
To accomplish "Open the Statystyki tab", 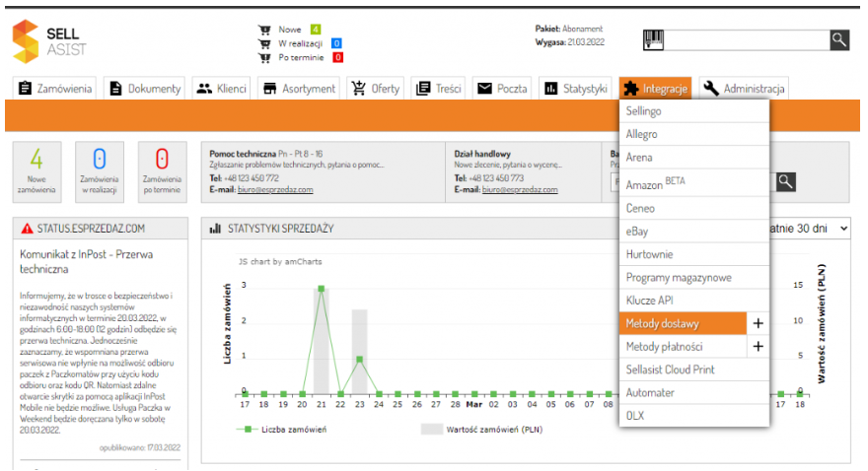I will tap(576, 89).
